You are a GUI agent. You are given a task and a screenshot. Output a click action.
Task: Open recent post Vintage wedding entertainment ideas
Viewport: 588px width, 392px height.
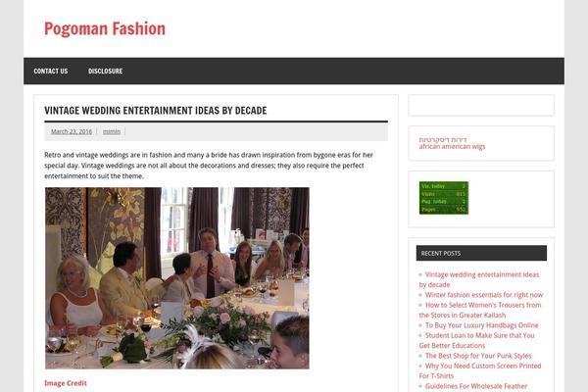click(x=479, y=279)
